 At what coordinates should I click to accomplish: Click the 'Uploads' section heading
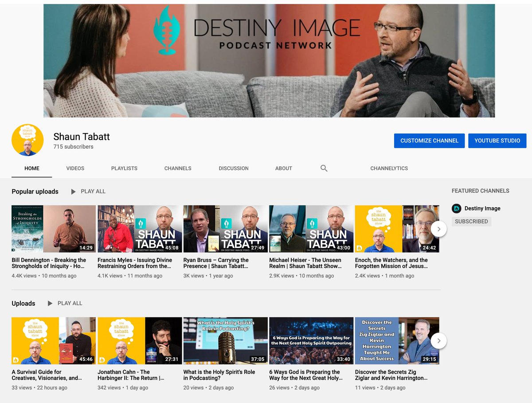pos(23,304)
